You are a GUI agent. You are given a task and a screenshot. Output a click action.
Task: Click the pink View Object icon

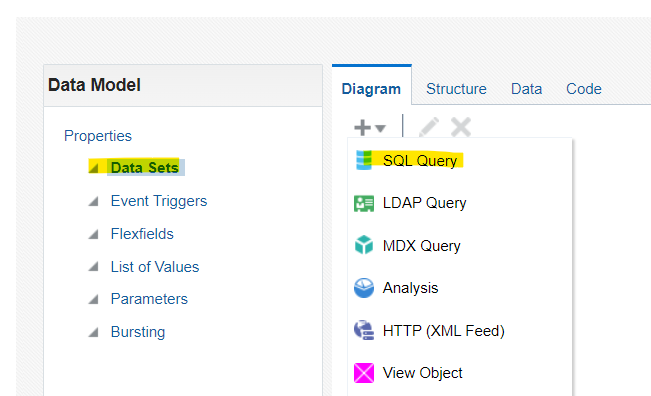coord(364,373)
